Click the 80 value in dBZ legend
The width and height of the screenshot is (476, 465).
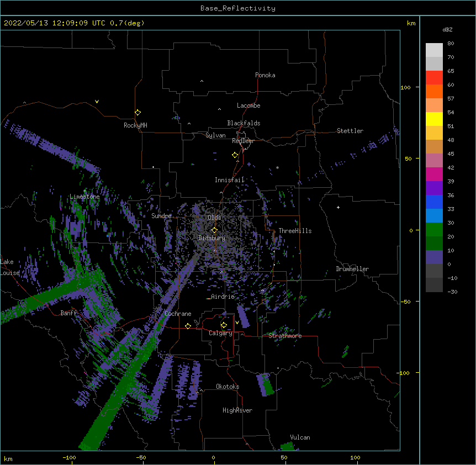click(451, 44)
